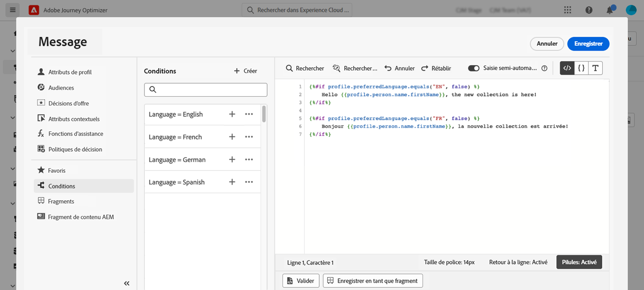Click the help icon beside Saisie semi-automatique

(x=544, y=69)
